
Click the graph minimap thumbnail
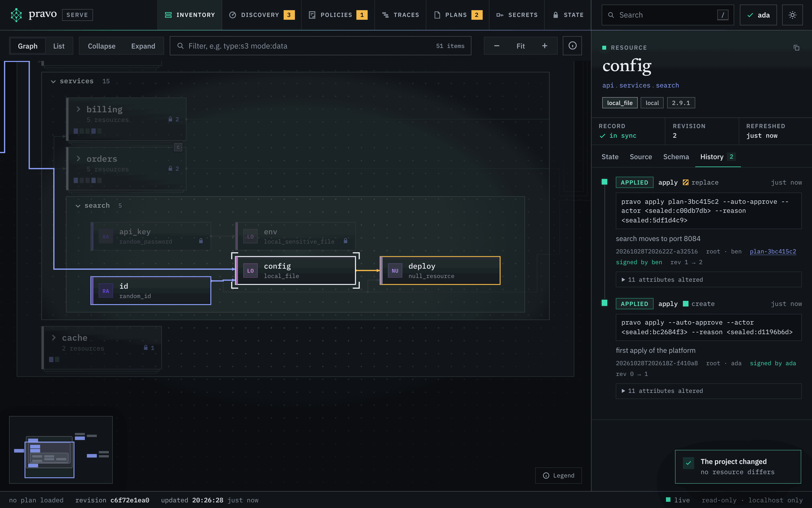61,450
